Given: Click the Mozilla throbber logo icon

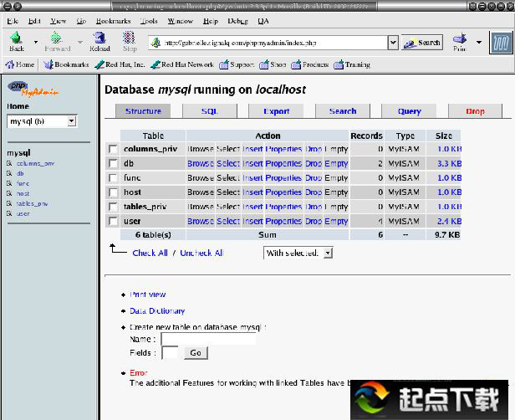Looking at the screenshot, I should pos(501,43).
